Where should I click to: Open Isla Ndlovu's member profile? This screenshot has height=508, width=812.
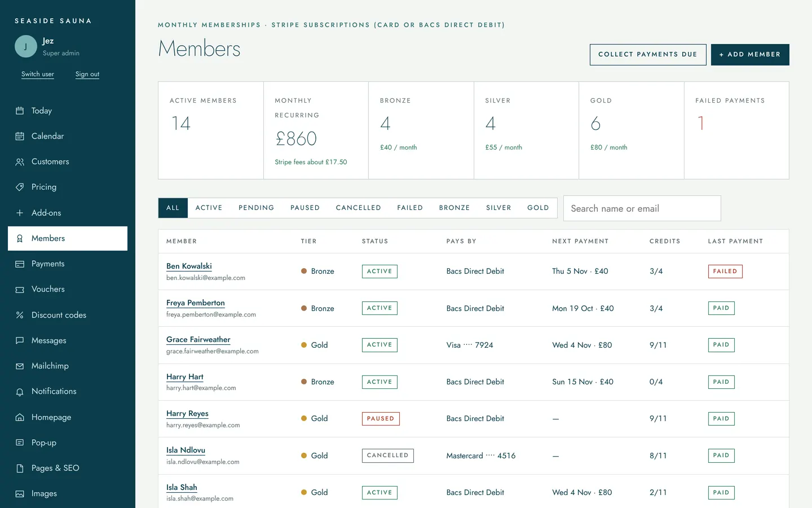point(186,450)
